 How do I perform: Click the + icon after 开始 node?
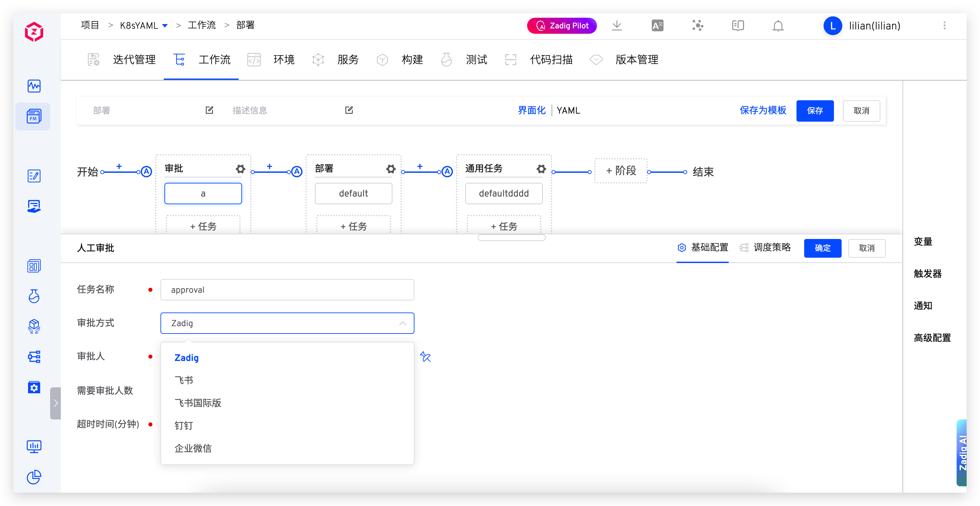[x=119, y=167]
